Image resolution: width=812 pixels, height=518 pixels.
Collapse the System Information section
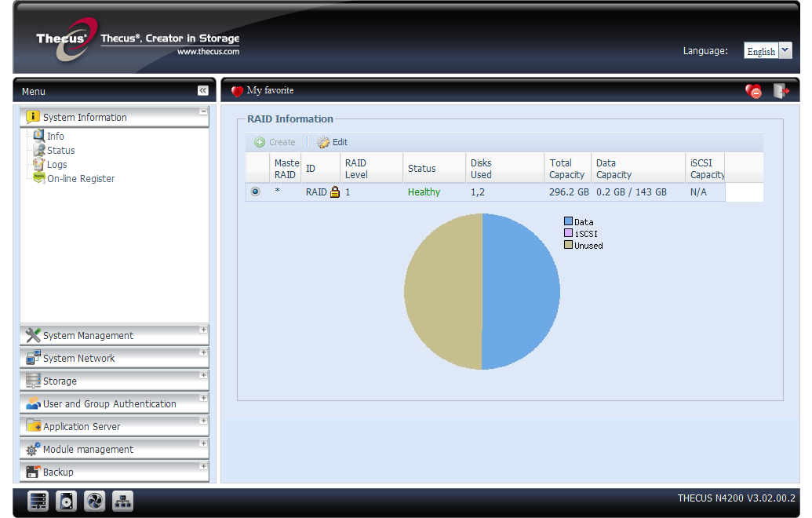[x=203, y=112]
